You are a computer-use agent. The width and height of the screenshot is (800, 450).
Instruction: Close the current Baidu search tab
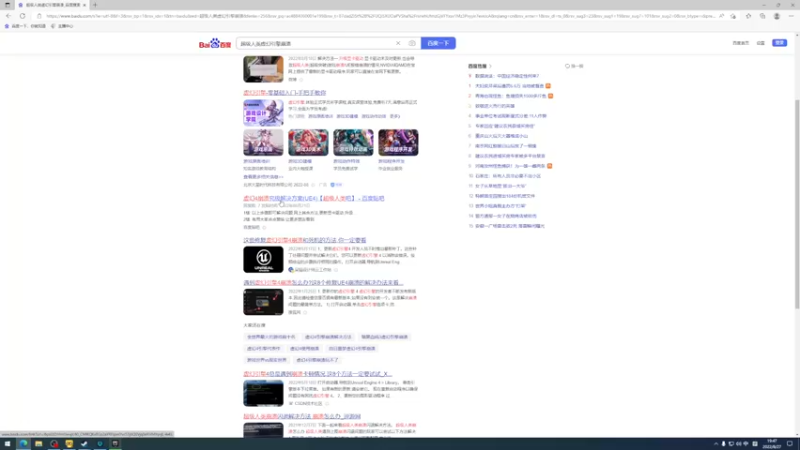(84, 5)
